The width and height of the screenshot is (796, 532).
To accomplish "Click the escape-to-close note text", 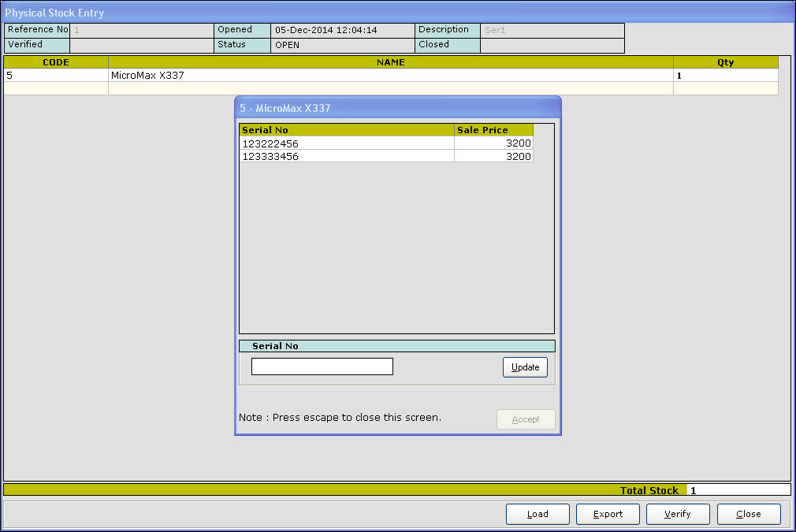I will click(340, 417).
